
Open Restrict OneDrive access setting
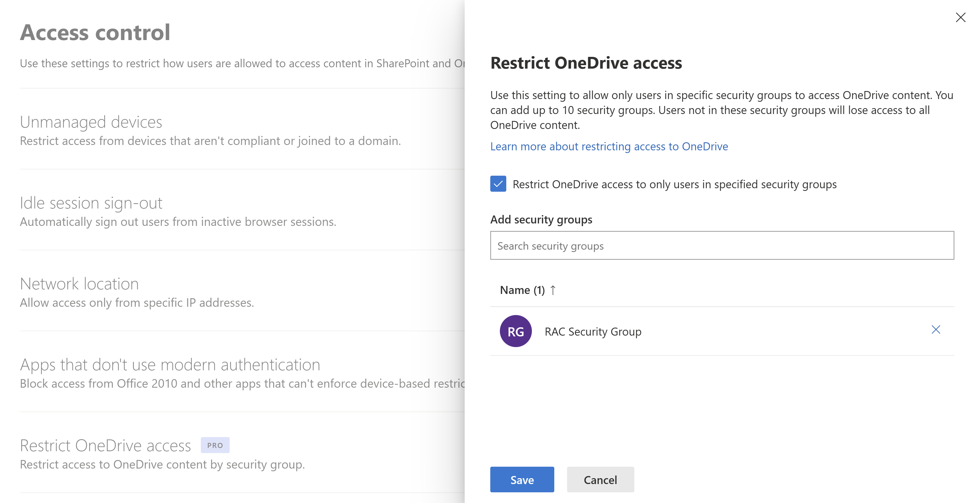coord(105,446)
